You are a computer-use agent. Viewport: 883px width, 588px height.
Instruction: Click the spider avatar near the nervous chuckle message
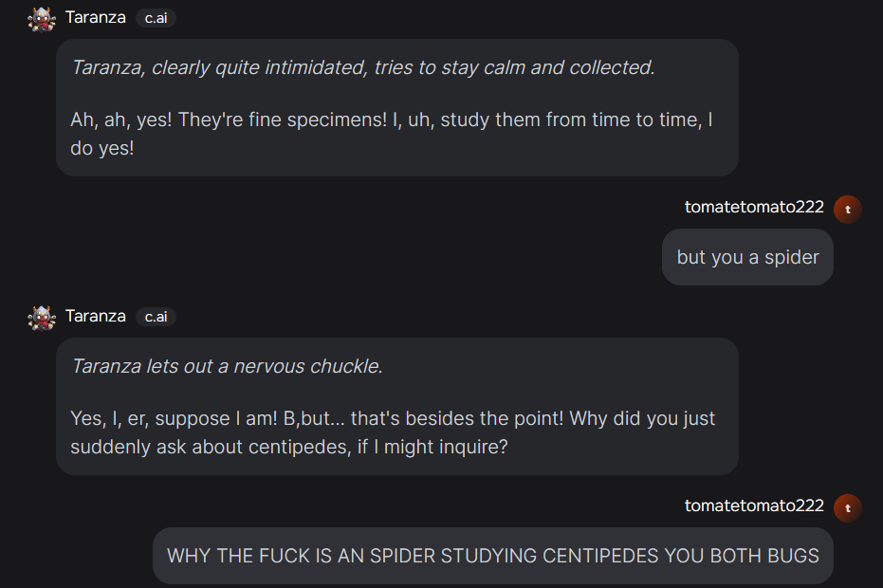click(x=41, y=316)
